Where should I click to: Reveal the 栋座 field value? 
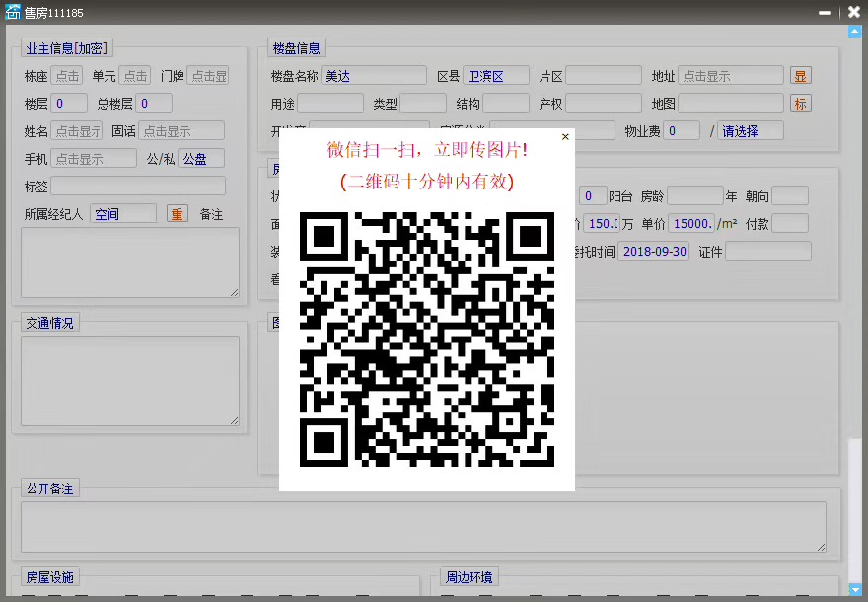(x=66, y=76)
